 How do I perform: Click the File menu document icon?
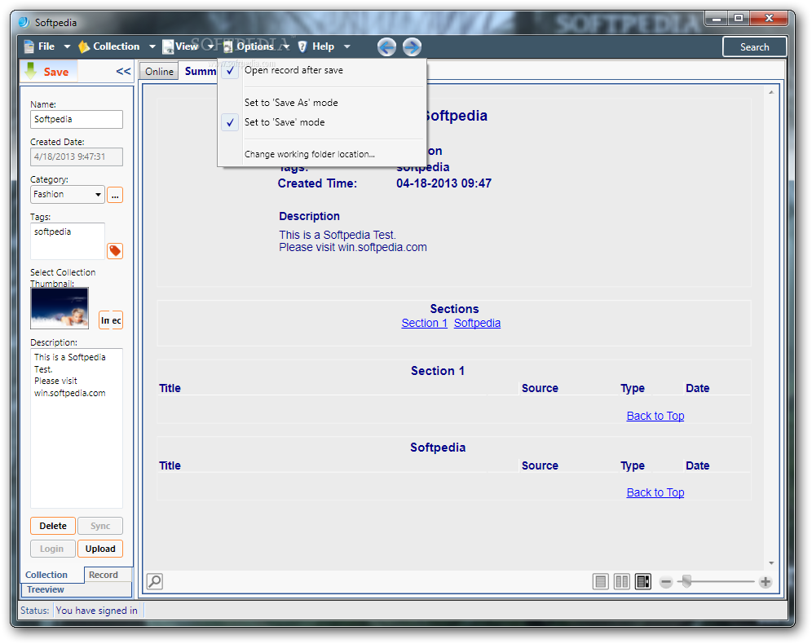click(x=29, y=47)
